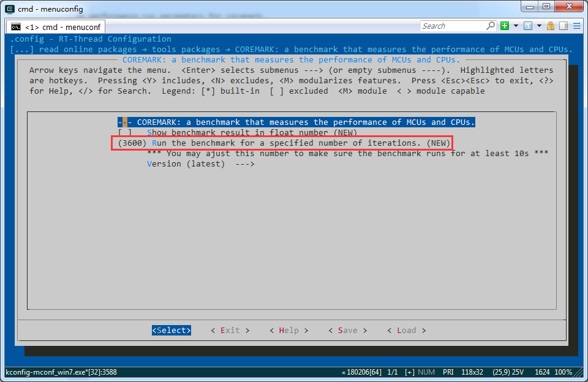Toggle the [+] indicator in status bar
The image size is (588, 382).
410,372
